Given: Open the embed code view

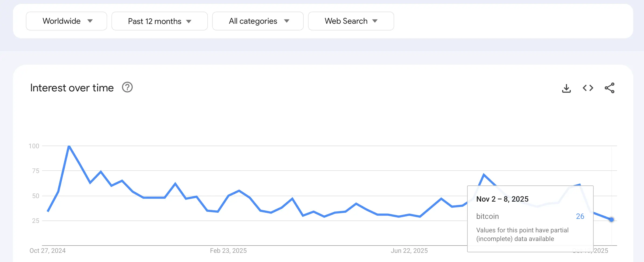Looking at the screenshot, I should [588, 88].
